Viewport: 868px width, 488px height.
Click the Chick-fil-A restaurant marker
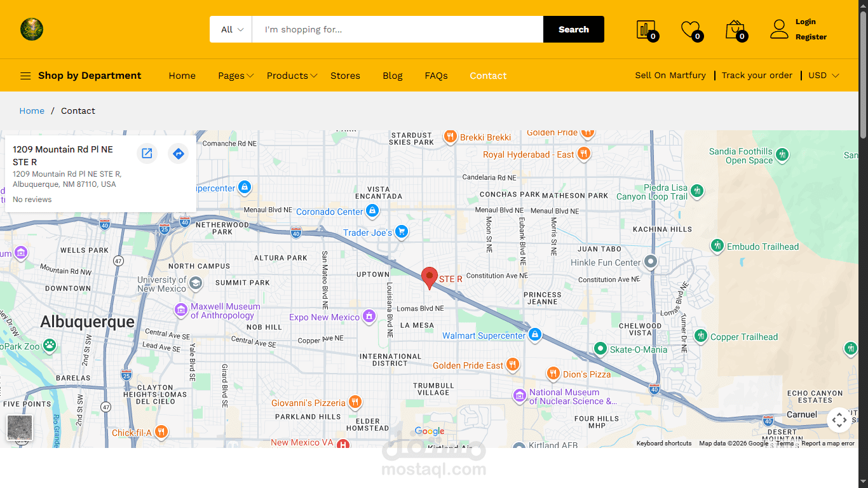pos(161,432)
